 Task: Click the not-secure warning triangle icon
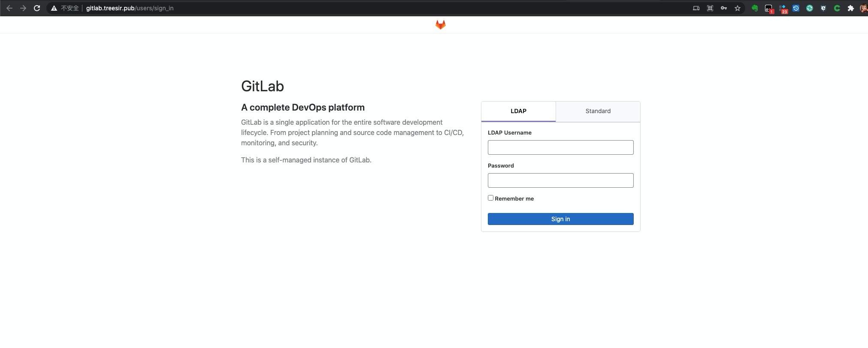54,8
